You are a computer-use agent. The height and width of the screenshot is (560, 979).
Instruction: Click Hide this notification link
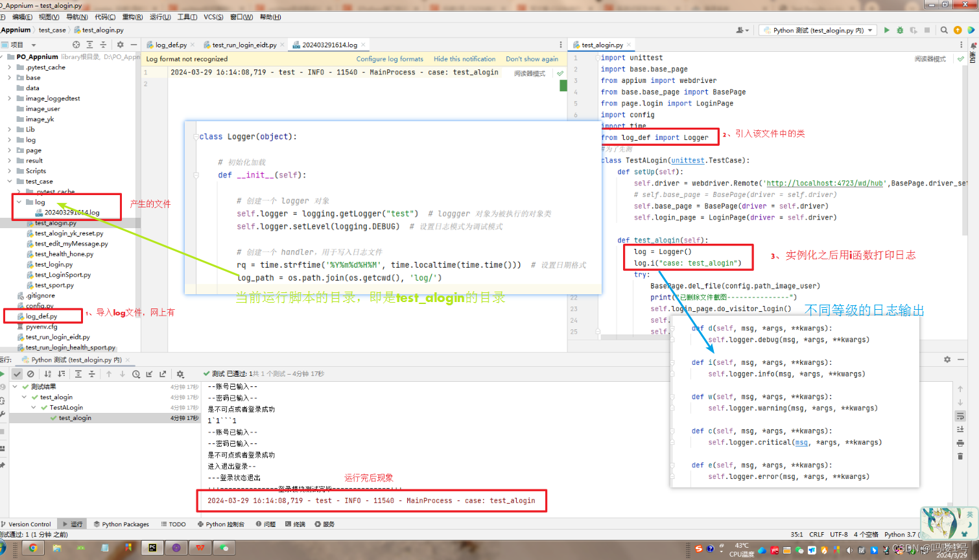464,59
